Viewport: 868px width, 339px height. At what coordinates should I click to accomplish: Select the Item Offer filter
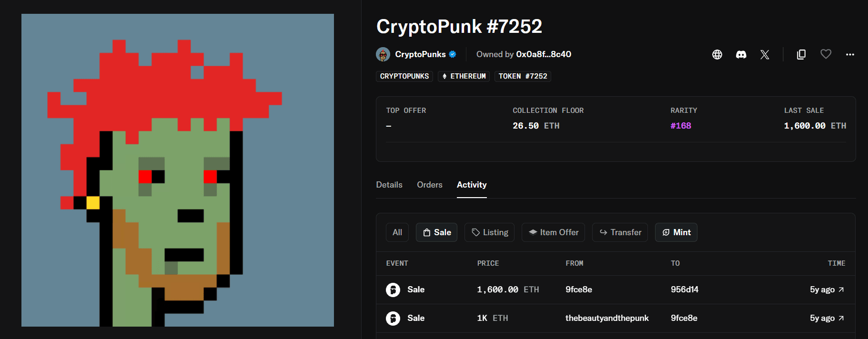point(553,232)
